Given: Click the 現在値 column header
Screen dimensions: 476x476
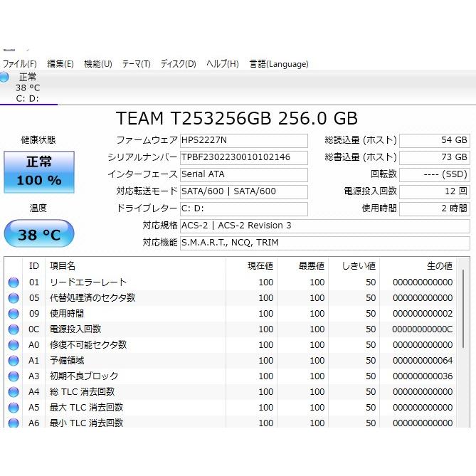Looking at the screenshot, I should [x=251, y=266].
